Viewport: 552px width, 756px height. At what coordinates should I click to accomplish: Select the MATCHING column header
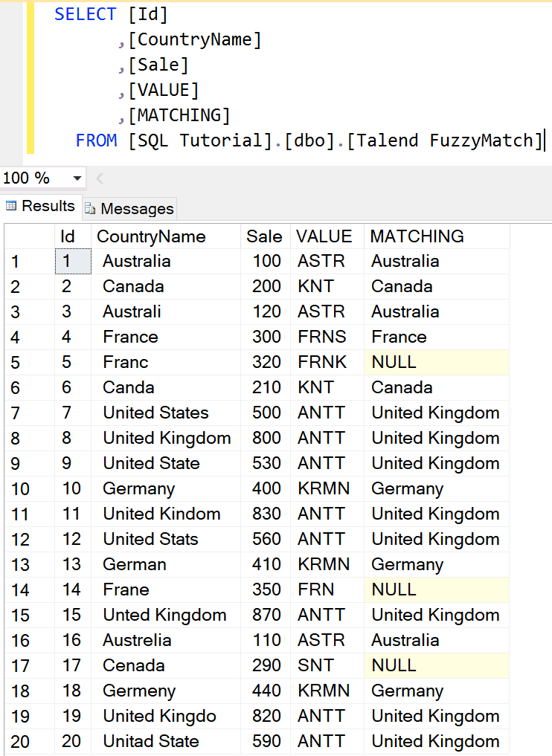pyautogui.click(x=417, y=236)
